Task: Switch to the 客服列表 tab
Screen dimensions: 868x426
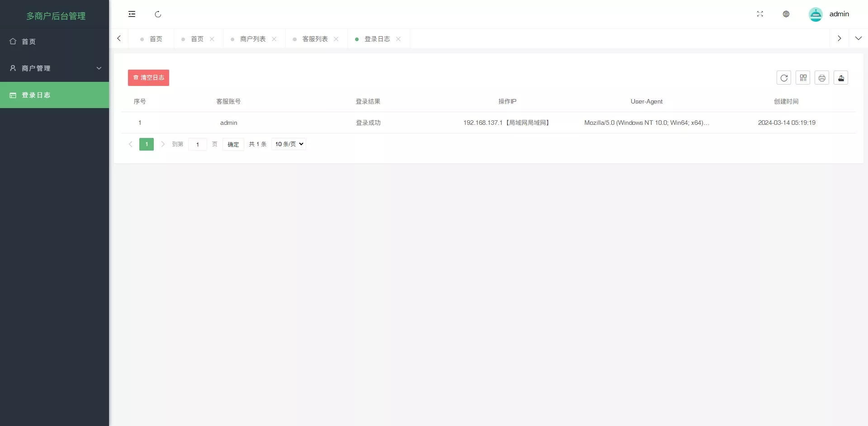Action: click(x=315, y=39)
